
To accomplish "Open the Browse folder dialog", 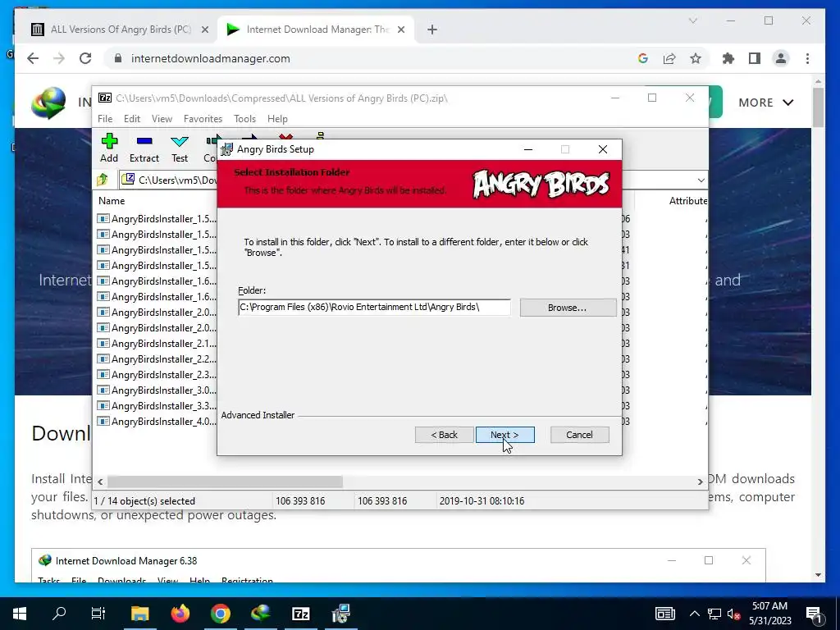I will 568,308.
